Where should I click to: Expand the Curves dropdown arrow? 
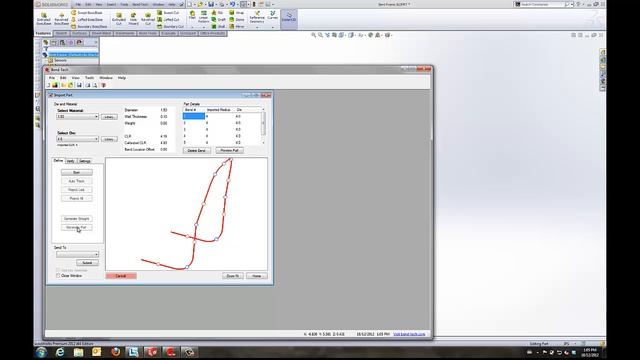point(273,27)
